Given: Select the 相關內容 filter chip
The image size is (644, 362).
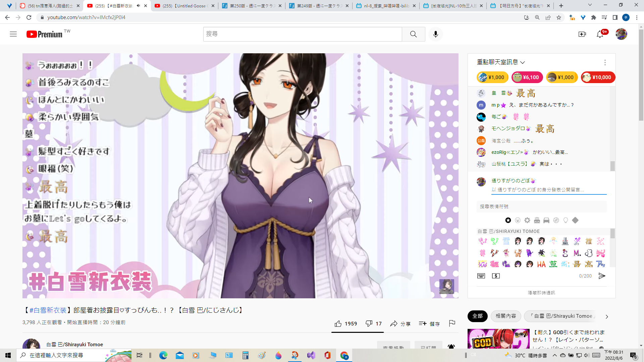Looking at the screenshot, I should 506,316.
